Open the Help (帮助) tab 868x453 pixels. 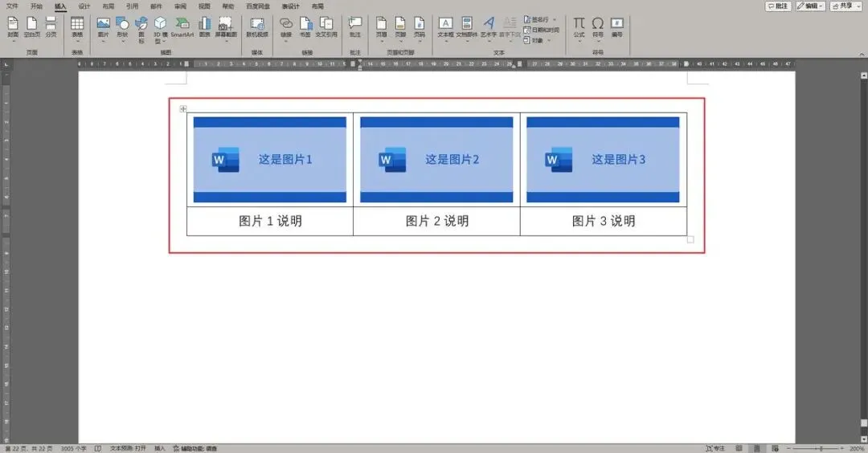pyautogui.click(x=228, y=6)
